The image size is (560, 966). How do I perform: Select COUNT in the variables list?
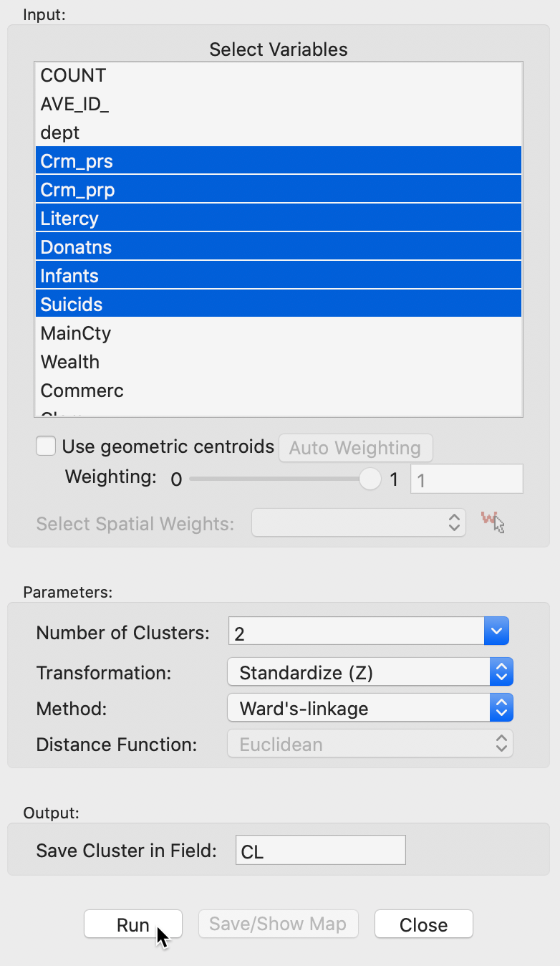coord(279,75)
